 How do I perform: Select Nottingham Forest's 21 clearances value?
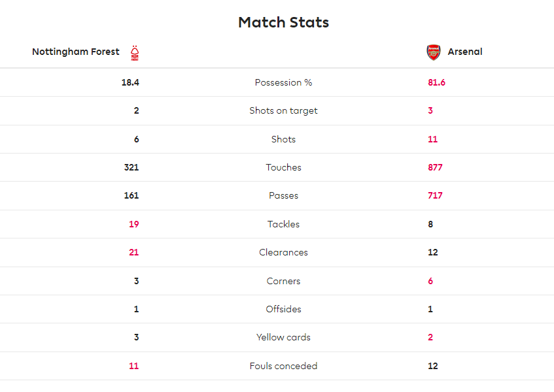pyautogui.click(x=134, y=252)
